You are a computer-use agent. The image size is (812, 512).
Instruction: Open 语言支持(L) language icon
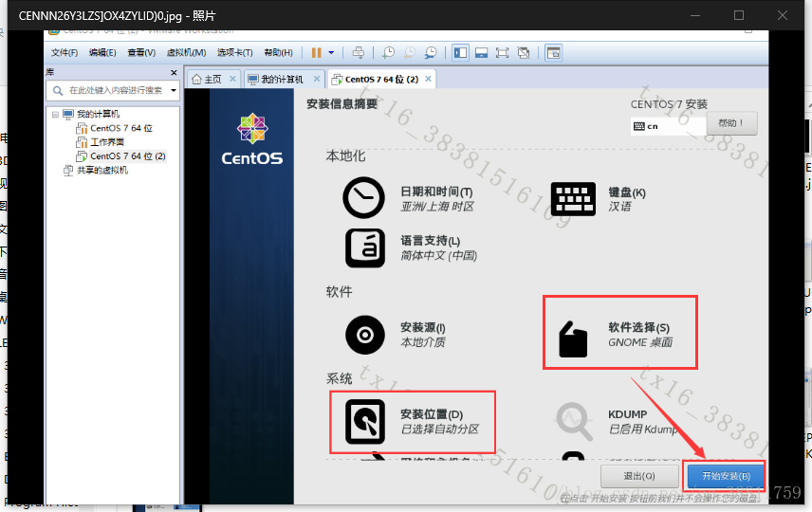click(x=365, y=248)
